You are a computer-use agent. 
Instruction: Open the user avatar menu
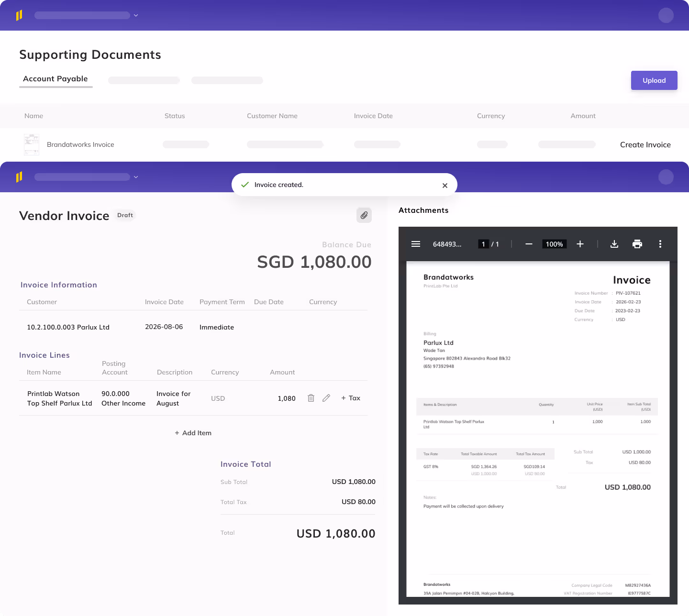(666, 15)
